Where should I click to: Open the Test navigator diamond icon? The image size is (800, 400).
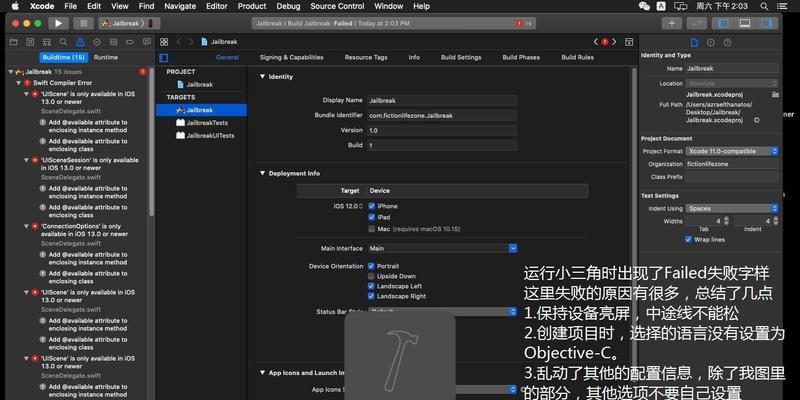pos(97,42)
